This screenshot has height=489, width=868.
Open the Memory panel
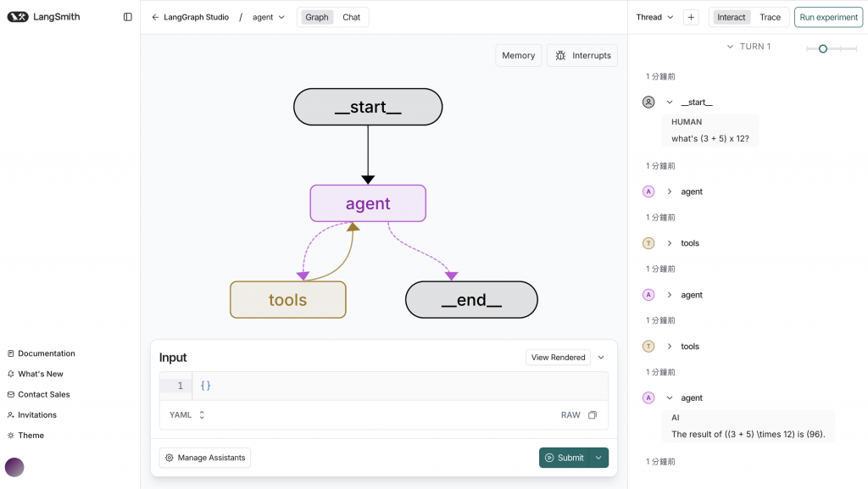[518, 55]
